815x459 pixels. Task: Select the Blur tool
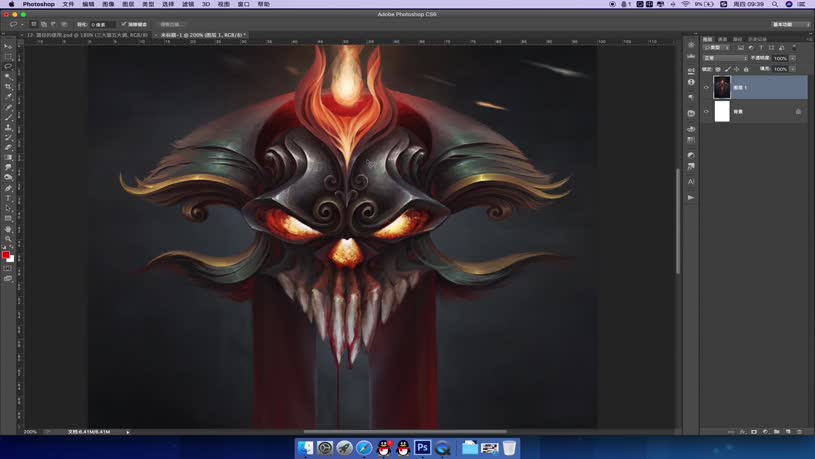point(8,168)
